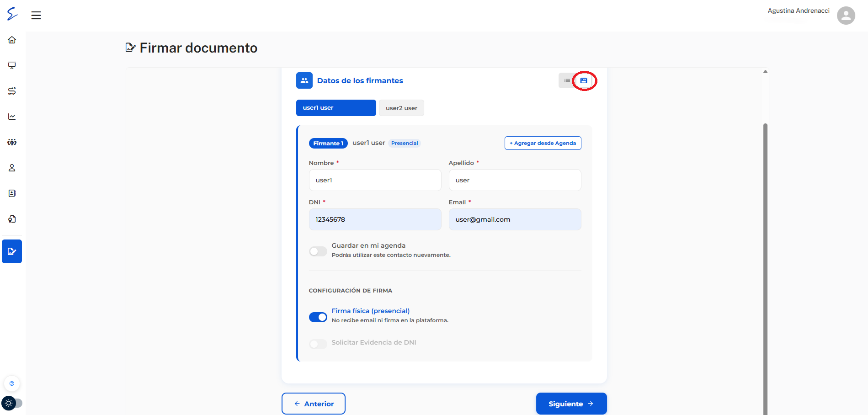The width and height of the screenshot is (868, 415).
Task: Focus the Nombre input field
Action: (375, 180)
